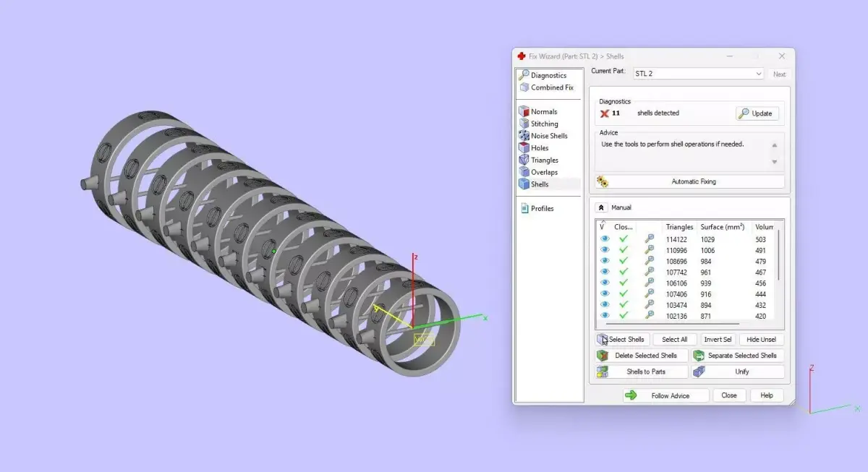Zoom to shell with 110996 triangles

pos(650,250)
